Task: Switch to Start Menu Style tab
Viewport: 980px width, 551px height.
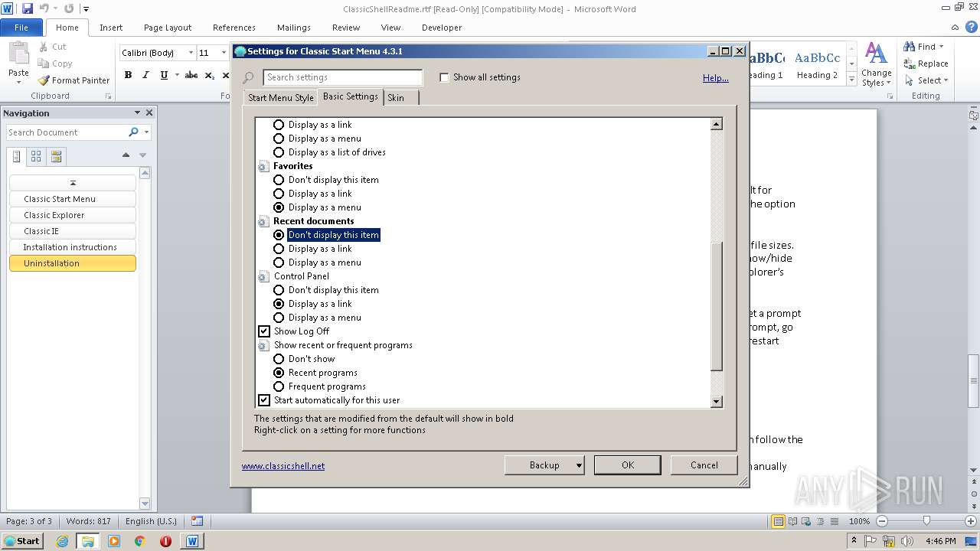Action: pos(281,98)
